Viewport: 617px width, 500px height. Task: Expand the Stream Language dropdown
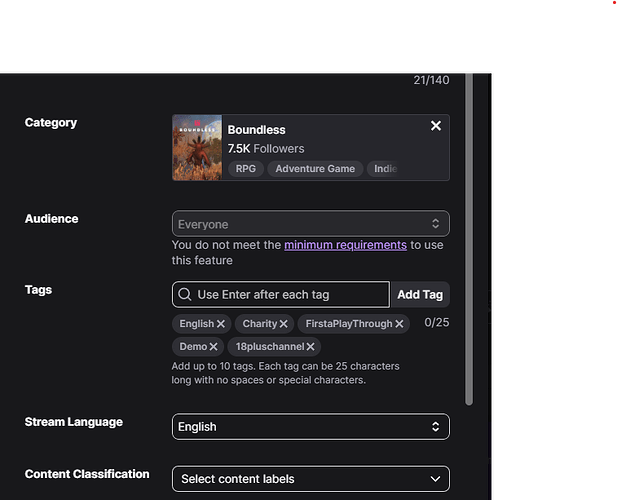point(310,427)
